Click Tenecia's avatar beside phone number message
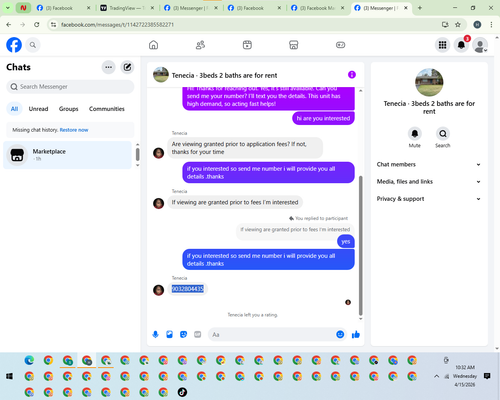Screen dimensions: 500x400 coord(158,290)
